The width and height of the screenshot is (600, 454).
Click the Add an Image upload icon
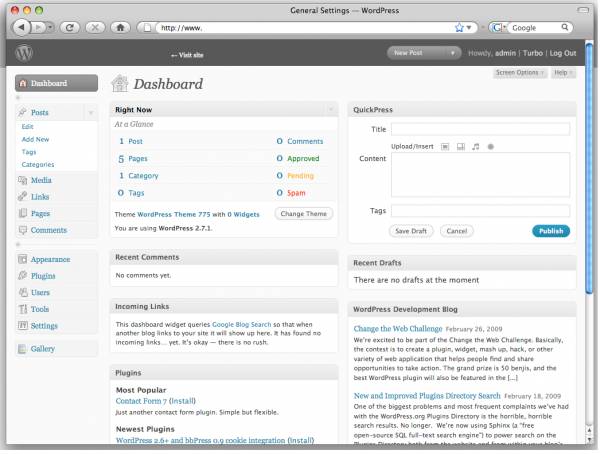tap(445, 147)
